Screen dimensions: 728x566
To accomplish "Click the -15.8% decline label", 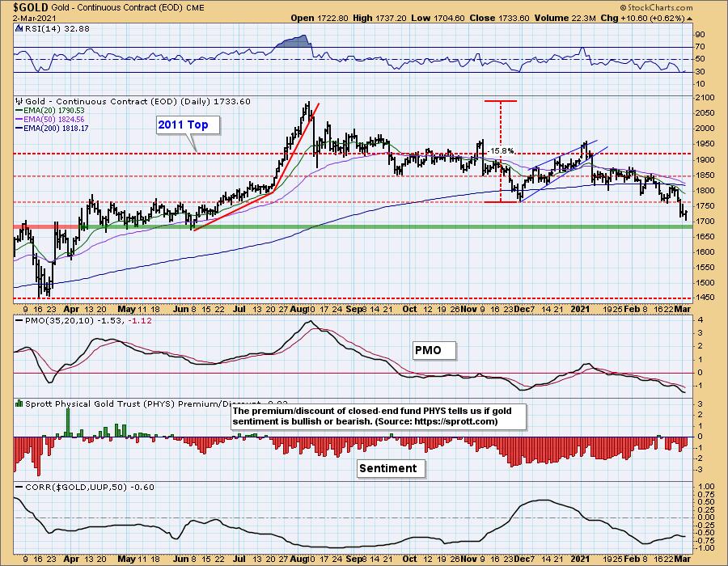I will [502, 150].
